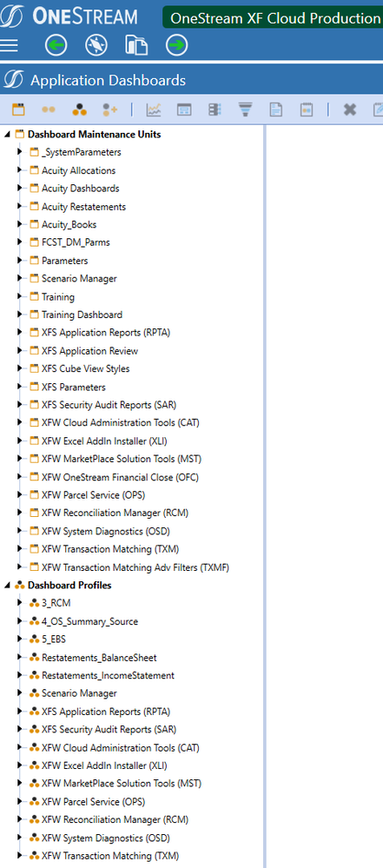The height and width of the screenshot is (868, 383).
Task: Expand the 5_EBS profile node
Action: coord(20,639)
